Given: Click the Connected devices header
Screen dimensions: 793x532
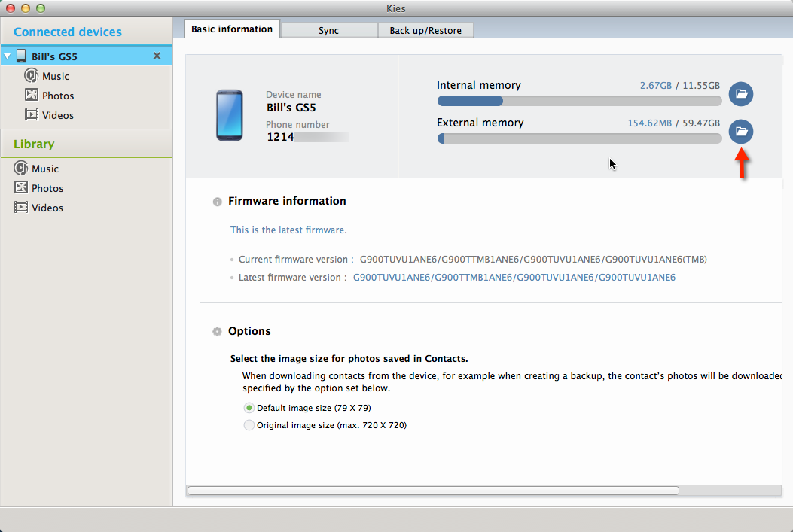Looking at the screenshot, I should click(68, 32).
